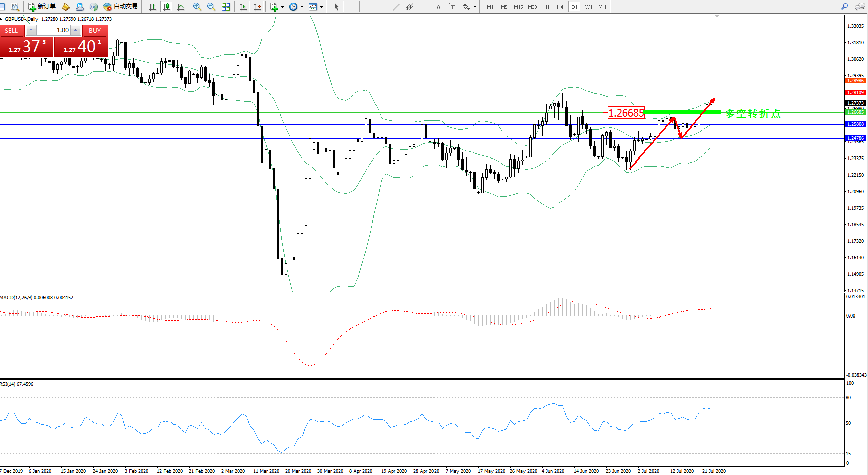Toggle chart shift from right edge

(x=257, y=7)
